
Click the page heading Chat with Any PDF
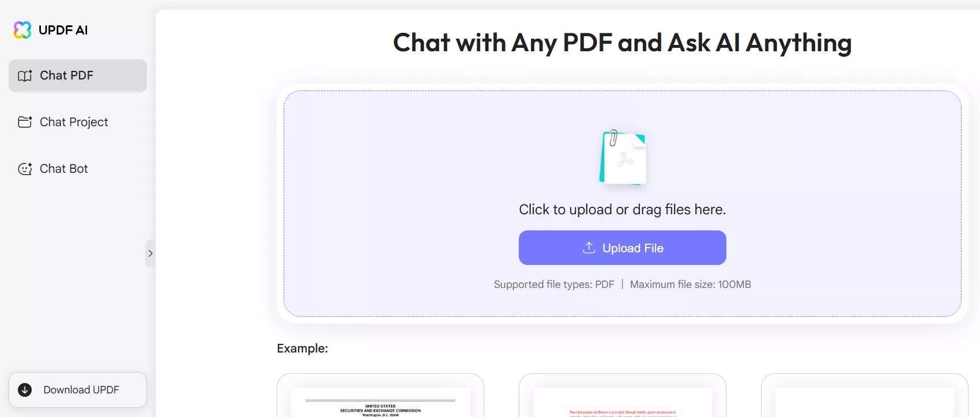click(623, 43)
